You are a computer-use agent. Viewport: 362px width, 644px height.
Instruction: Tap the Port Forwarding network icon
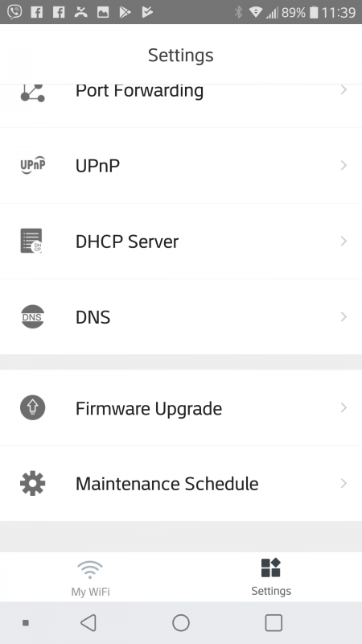click(x=32, y=93)
